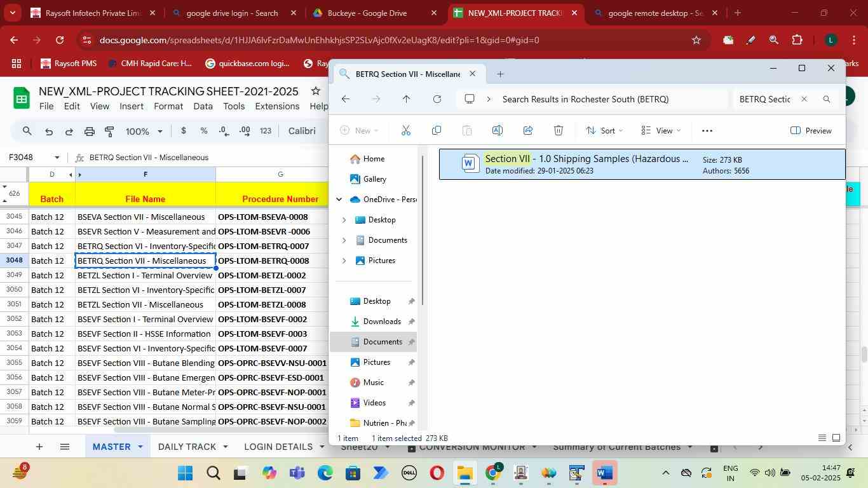This screenshot has width=868, height=488.
Task: Undo in Google Sheets toolbar
Action: click(x=48, y=132)
